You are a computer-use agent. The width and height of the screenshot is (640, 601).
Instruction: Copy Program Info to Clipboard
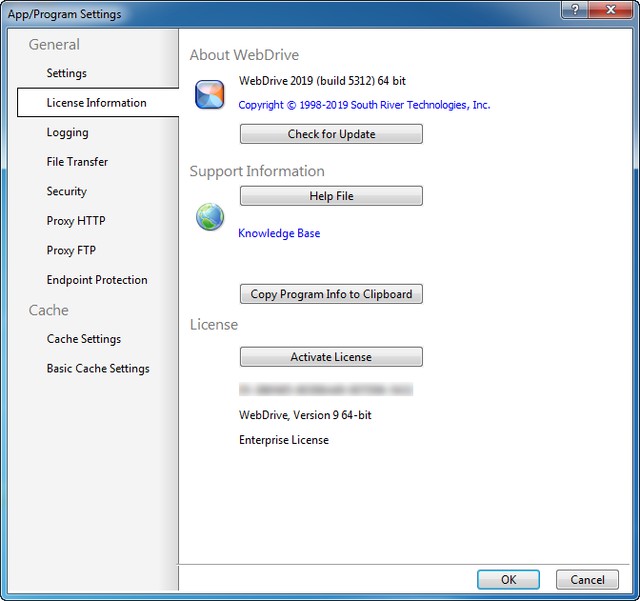tap(331, 294)
